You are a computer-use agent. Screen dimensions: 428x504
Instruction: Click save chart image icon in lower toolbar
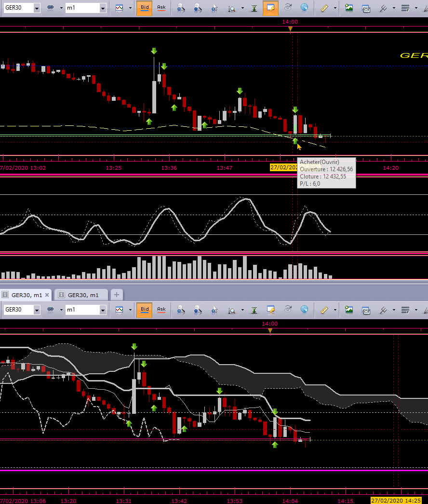click(x=349, y=310)
